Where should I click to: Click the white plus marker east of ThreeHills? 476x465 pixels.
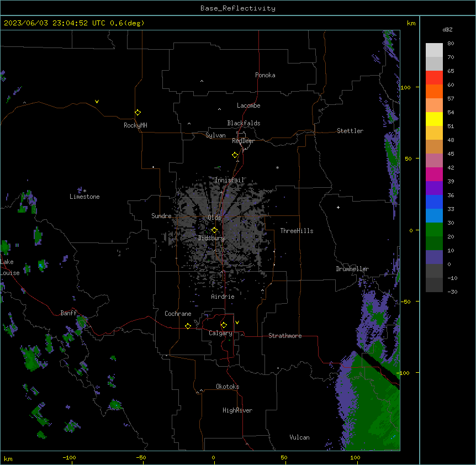pyautogui.click(x=338, y=207)
